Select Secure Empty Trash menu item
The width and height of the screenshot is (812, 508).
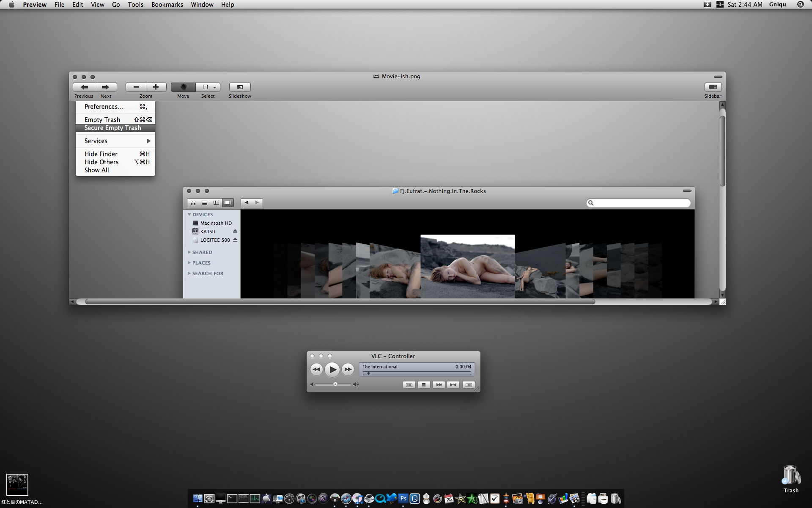click(115, 128)
